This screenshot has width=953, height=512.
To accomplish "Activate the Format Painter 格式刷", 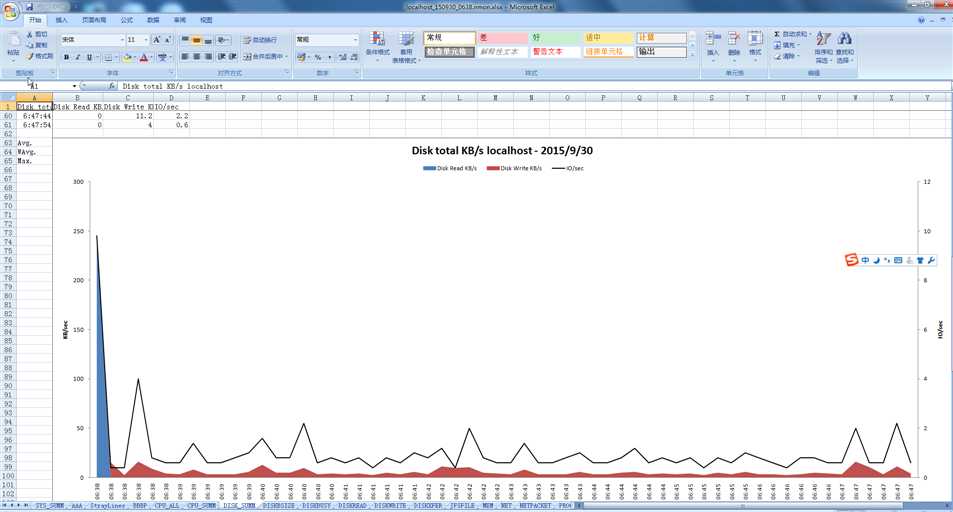I will (40, 56).
